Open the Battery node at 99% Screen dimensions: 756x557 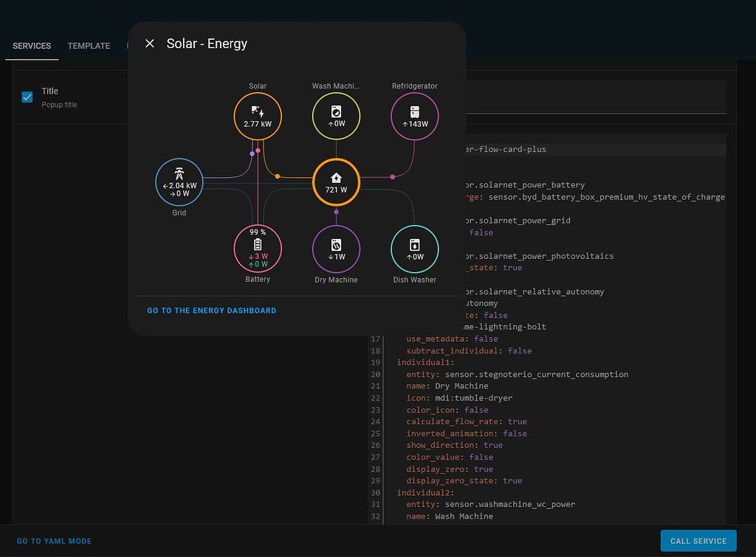(258, 249)
